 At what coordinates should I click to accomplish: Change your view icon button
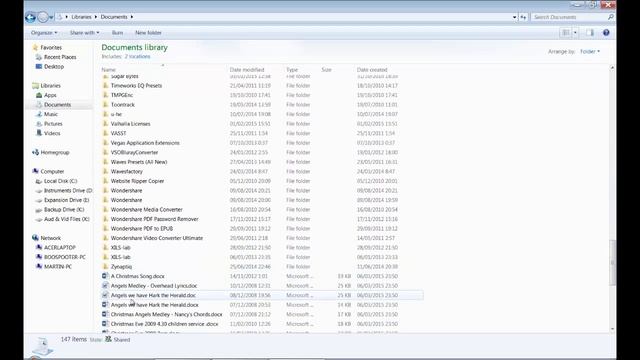566,33
